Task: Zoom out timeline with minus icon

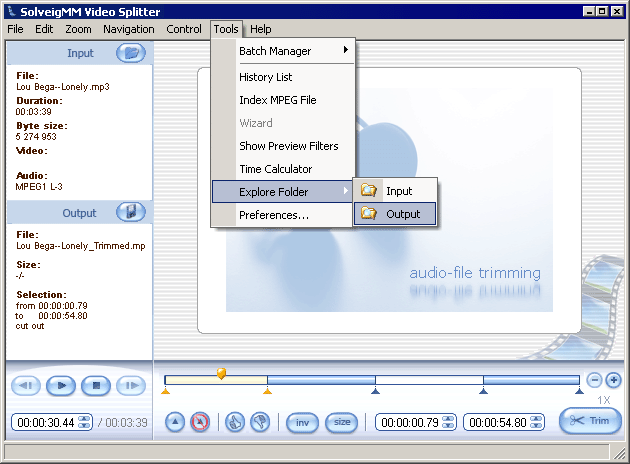Action: coord(594,380)
